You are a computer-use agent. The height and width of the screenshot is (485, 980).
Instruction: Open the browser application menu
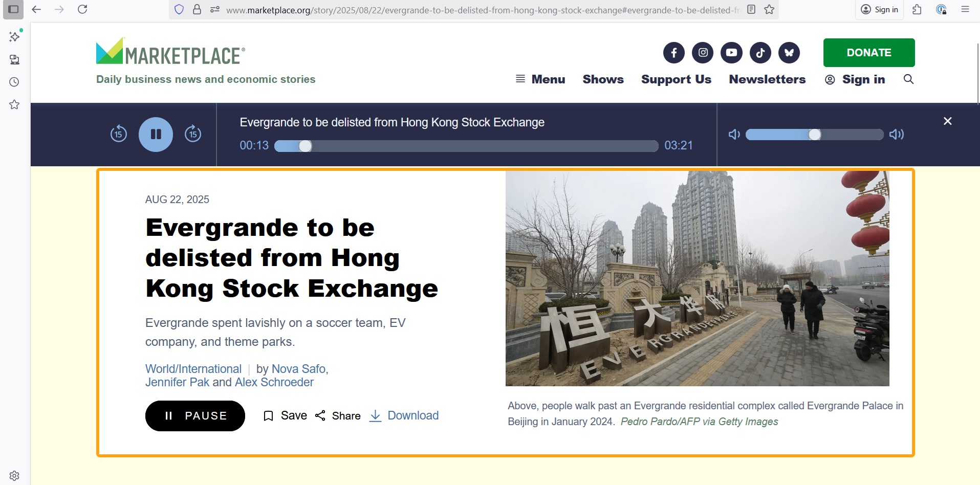click(965, 9)
